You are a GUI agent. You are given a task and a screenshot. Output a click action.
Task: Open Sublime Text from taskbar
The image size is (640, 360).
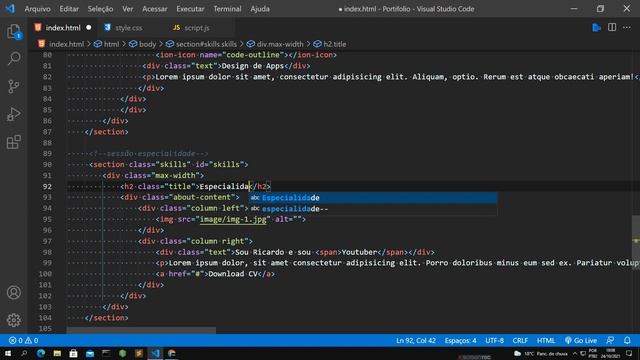[139, 353]
